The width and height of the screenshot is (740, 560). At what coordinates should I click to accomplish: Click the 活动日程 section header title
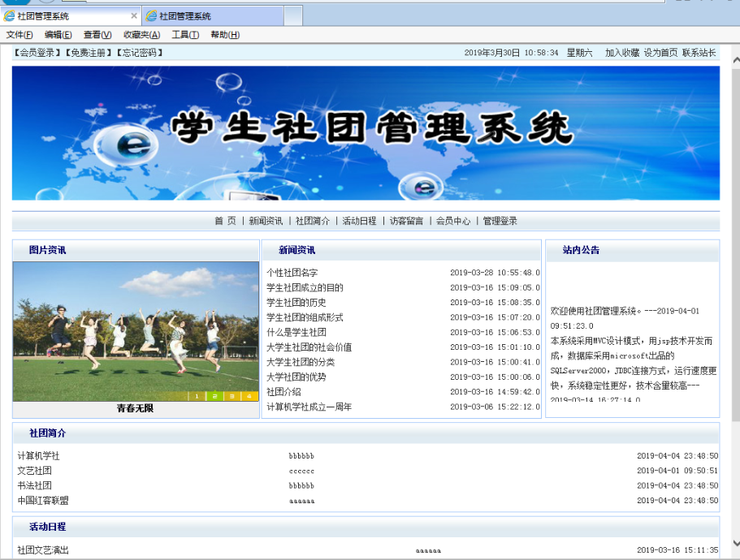pos(47,527)
